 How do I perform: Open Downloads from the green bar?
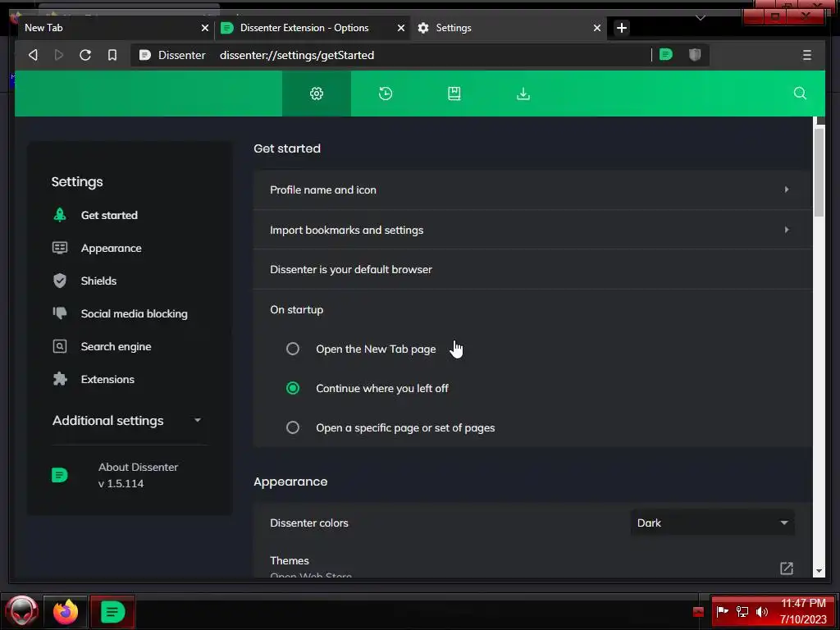point(523,94)
